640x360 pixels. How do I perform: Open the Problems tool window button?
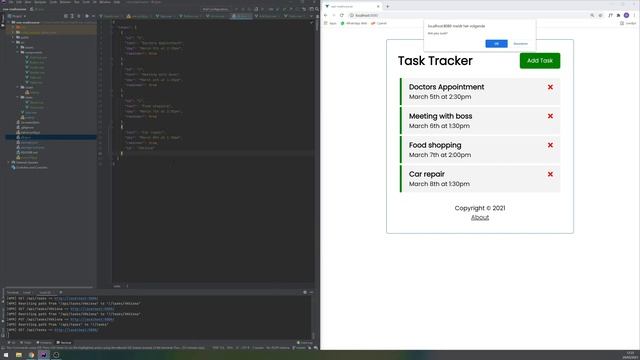click(44, 342)
